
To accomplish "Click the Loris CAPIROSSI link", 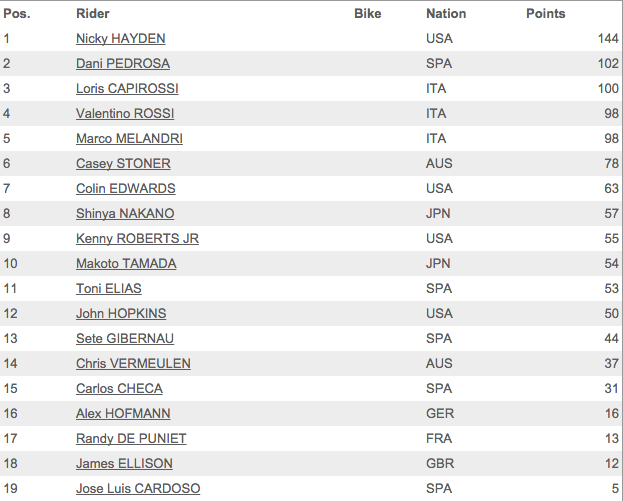I will (127, 89).
